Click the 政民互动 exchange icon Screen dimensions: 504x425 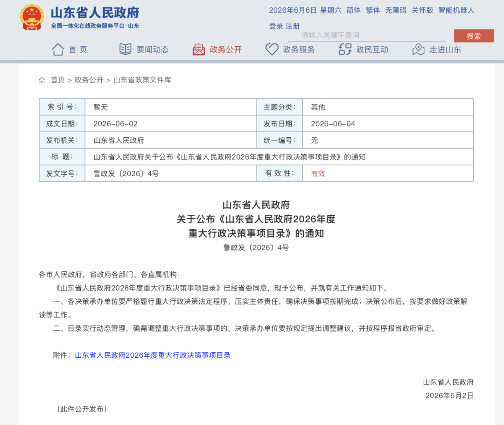(345, 49)
